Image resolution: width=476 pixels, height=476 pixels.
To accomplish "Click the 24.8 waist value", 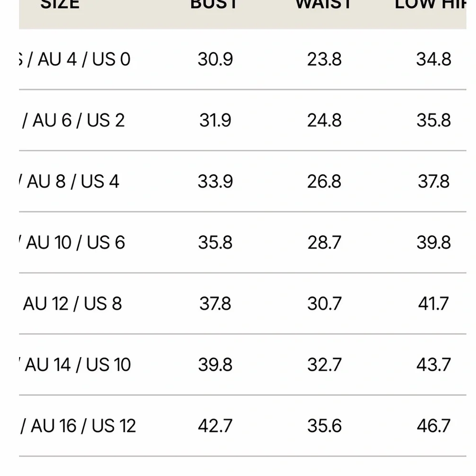I will tap(324, 120).
